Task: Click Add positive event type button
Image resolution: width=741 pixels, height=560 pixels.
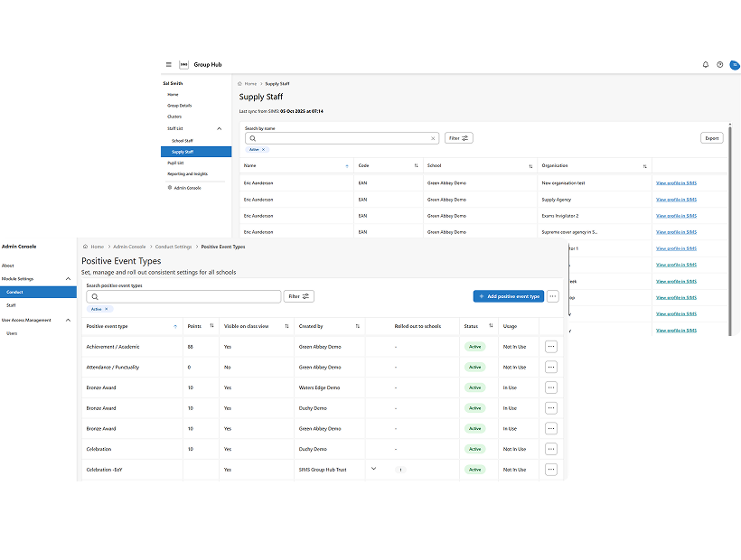Action: (x=508, y=296)
